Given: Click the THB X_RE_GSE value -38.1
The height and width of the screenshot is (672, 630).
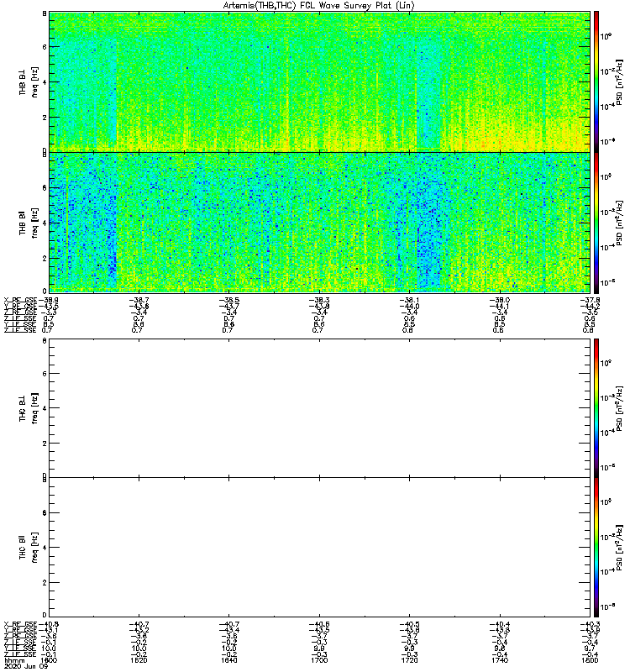Looking at the screenshot, I should coord(410,300).
